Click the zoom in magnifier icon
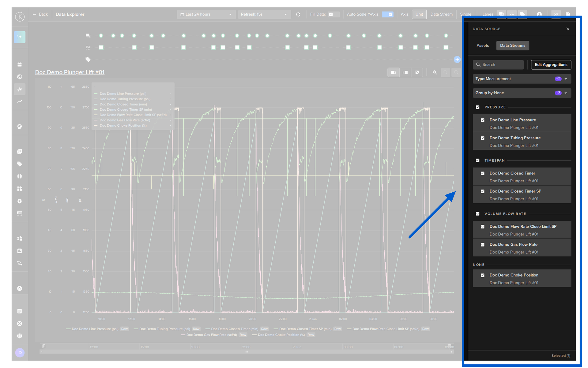 coord(435,72)
